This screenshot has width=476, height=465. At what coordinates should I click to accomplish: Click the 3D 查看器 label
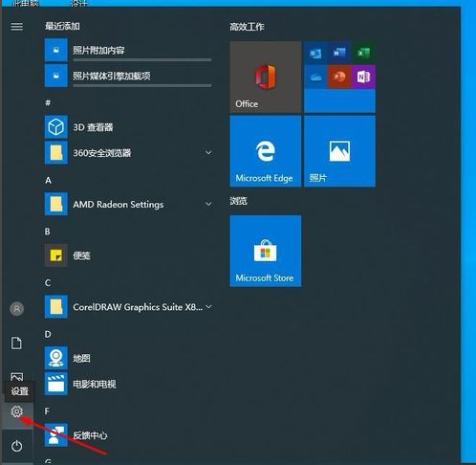pyautogui.click(x=93, y=127)
